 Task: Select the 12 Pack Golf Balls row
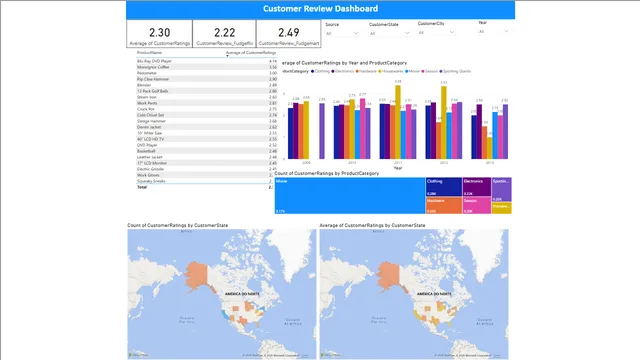coord(207,91)
